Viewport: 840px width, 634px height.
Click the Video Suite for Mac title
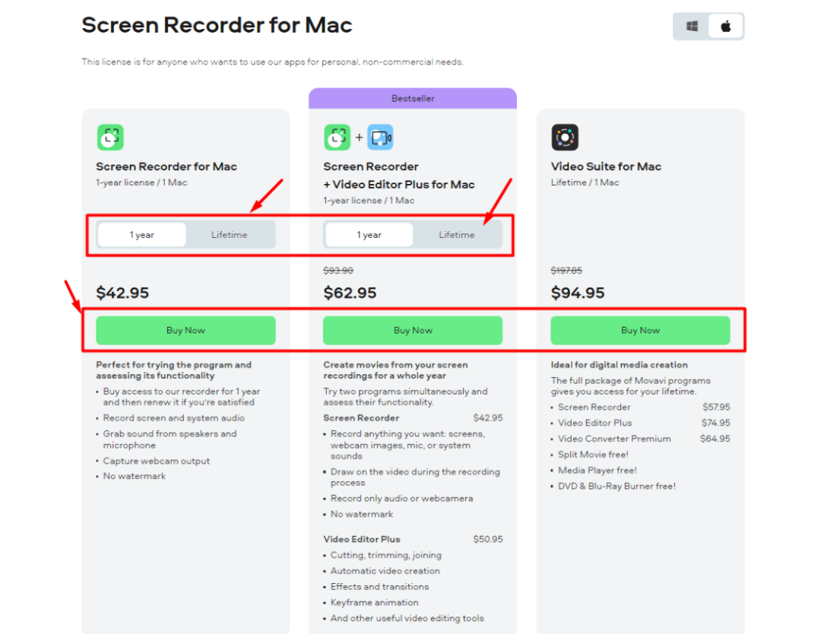tap(606, 166)
